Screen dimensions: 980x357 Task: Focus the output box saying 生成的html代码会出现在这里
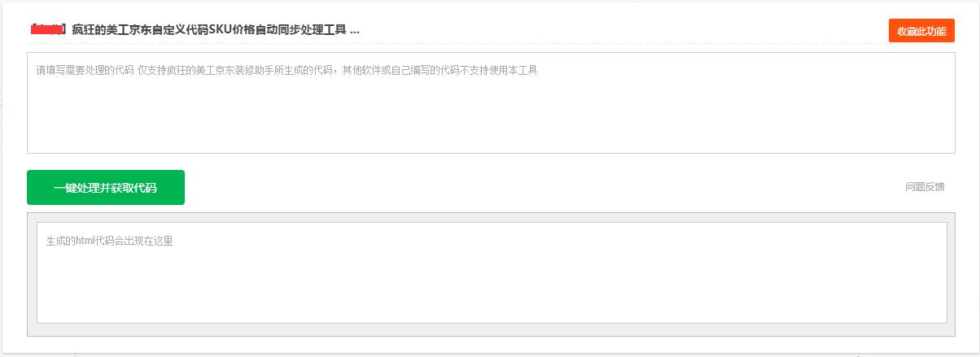pyautogui.click(x=492, y=272)
